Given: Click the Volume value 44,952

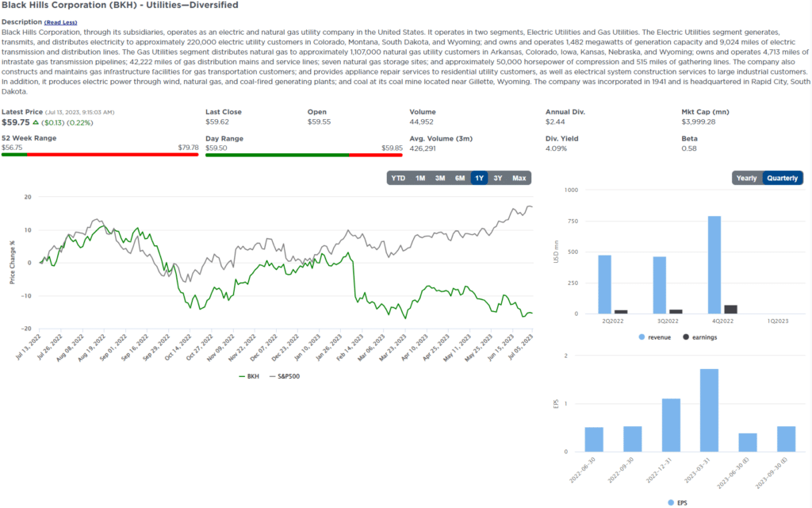Looking at the screenshot, I should coord(422,121).
